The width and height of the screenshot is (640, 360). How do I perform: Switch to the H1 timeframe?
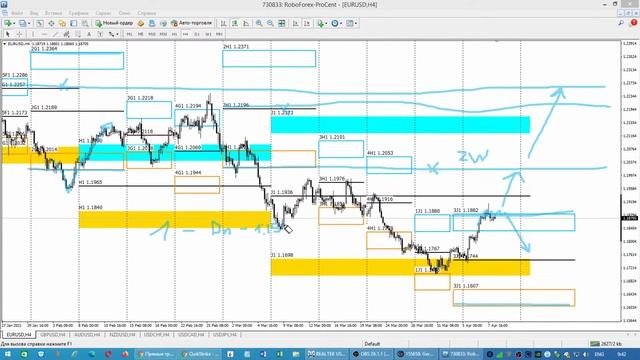click(x=174, y=34)
